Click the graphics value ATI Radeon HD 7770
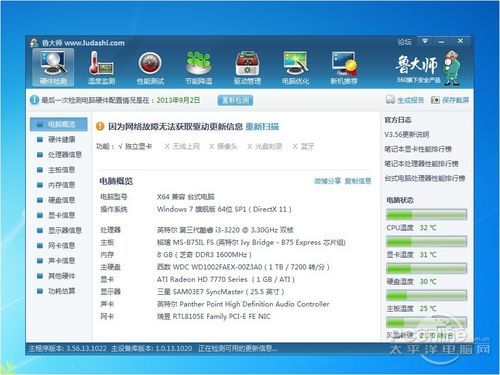Image resolution: width=500 pixels, height=375 pixels. 226,279
